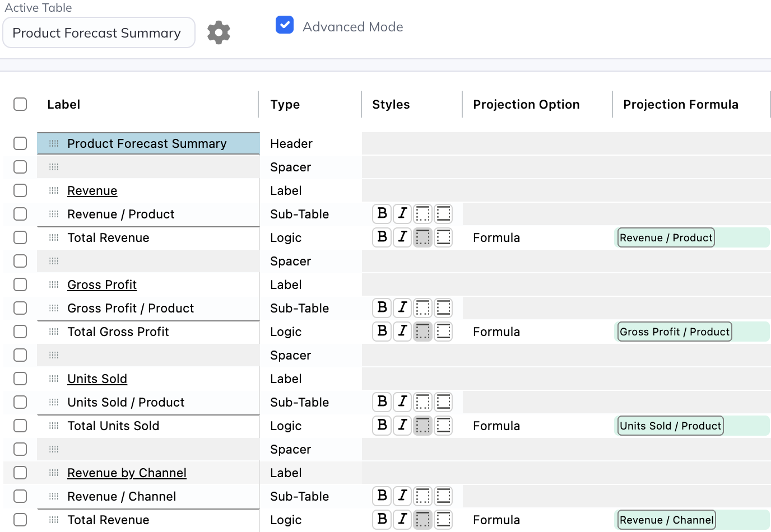The width and height of the screenshot is (771, 532).
Task: Open the table settings gear icon
Action: coord(219,32)
